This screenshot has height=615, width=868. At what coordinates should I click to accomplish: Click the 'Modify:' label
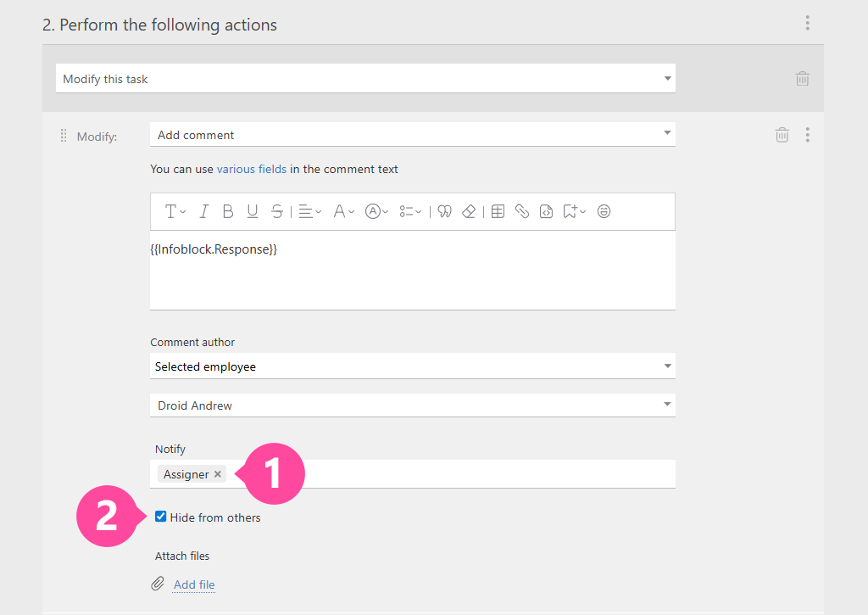click(x=97, y=137)
